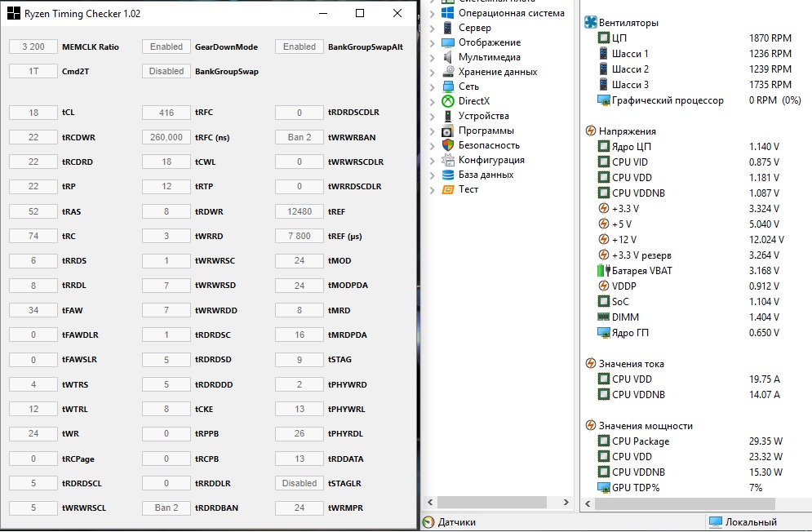Expand the Операционная система tree node
812x532 pixels.
(x=432, y=14)
